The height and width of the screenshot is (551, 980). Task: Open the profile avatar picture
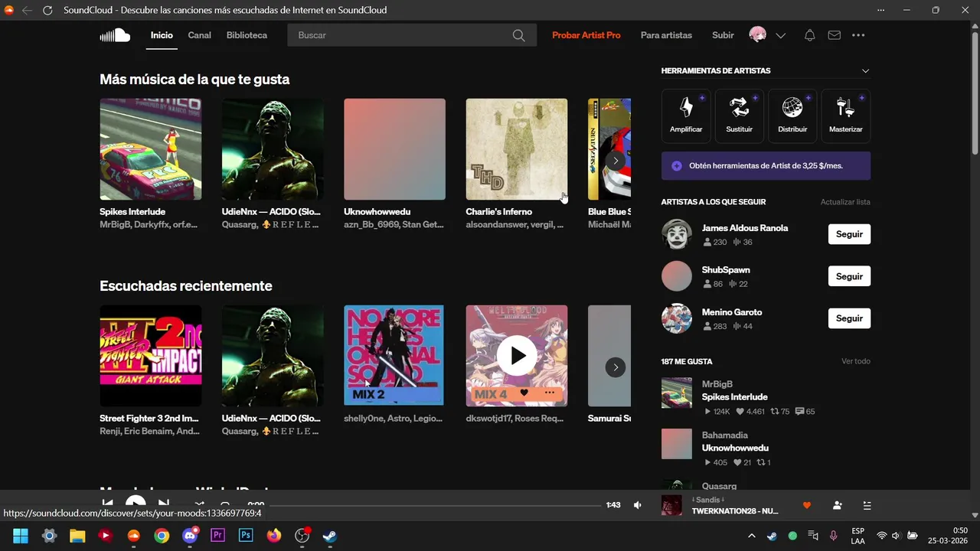click(757, 35)
